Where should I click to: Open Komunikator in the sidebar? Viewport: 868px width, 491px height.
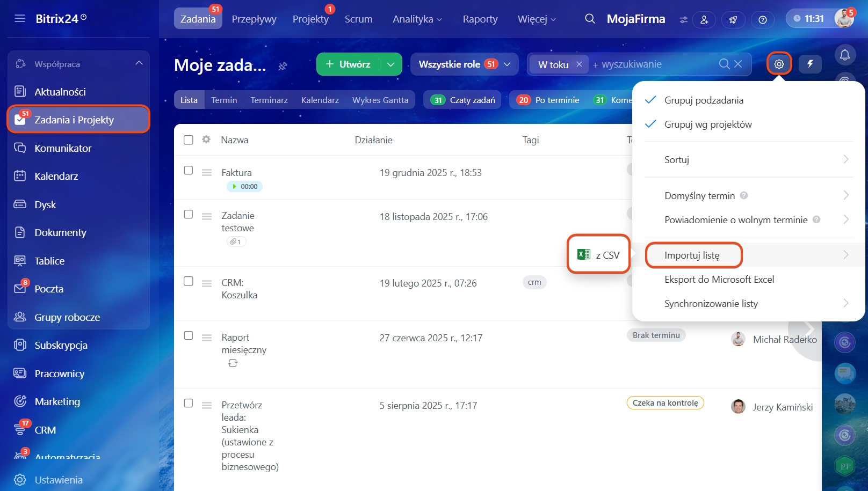tap(63, 148)
